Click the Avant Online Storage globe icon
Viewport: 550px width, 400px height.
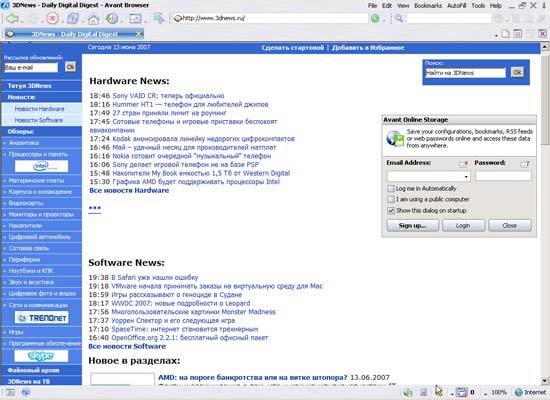point(395,138)
